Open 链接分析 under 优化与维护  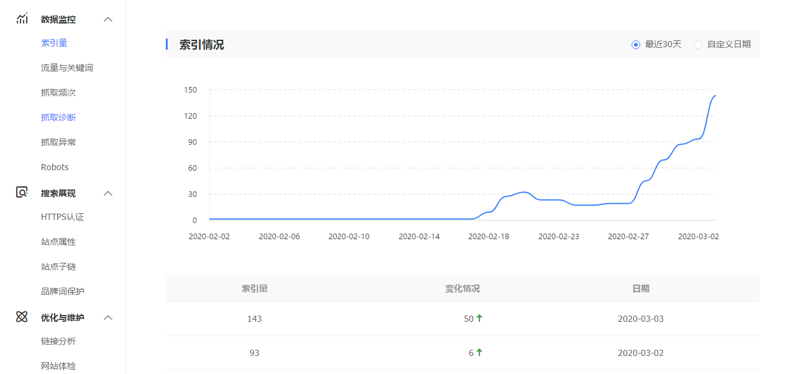[59, 341]
